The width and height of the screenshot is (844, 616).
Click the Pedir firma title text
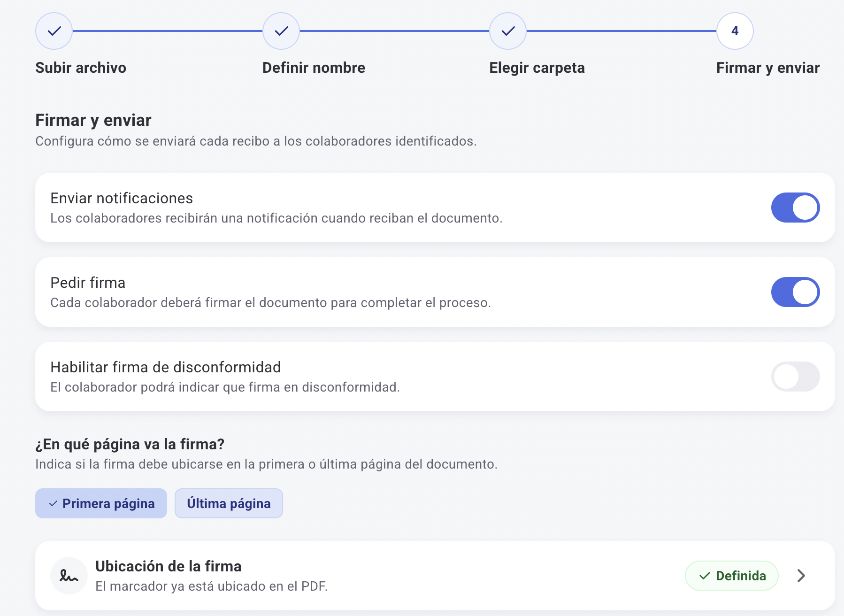tap(88, 283)
